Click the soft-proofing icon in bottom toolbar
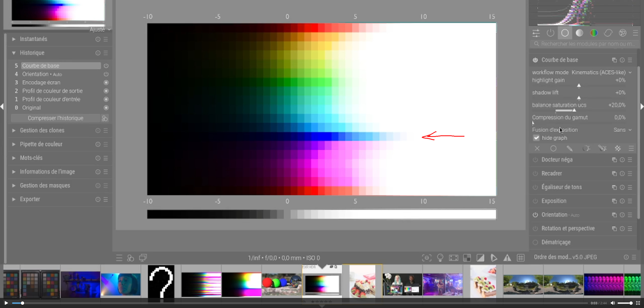The width and height of the screenshot is (644, 308). (494, 258)
